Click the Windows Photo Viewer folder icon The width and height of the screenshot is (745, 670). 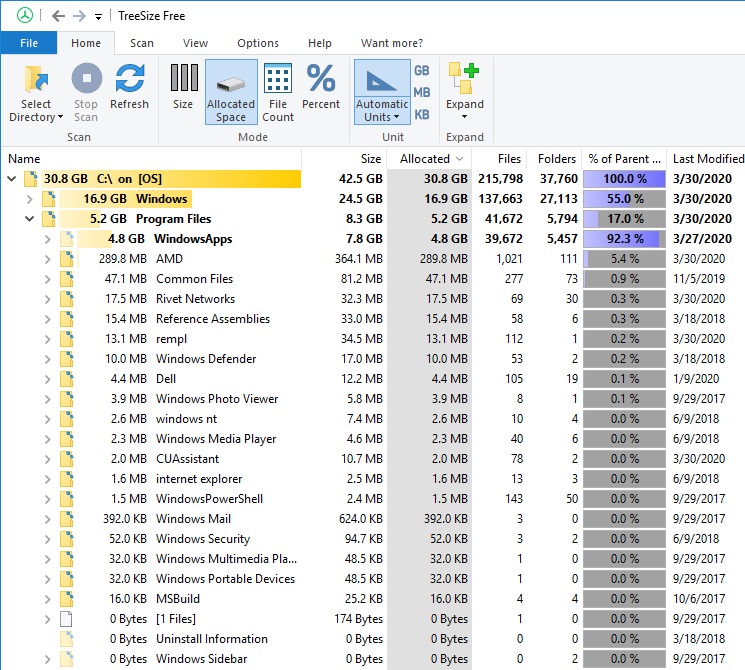pos(67,399)
